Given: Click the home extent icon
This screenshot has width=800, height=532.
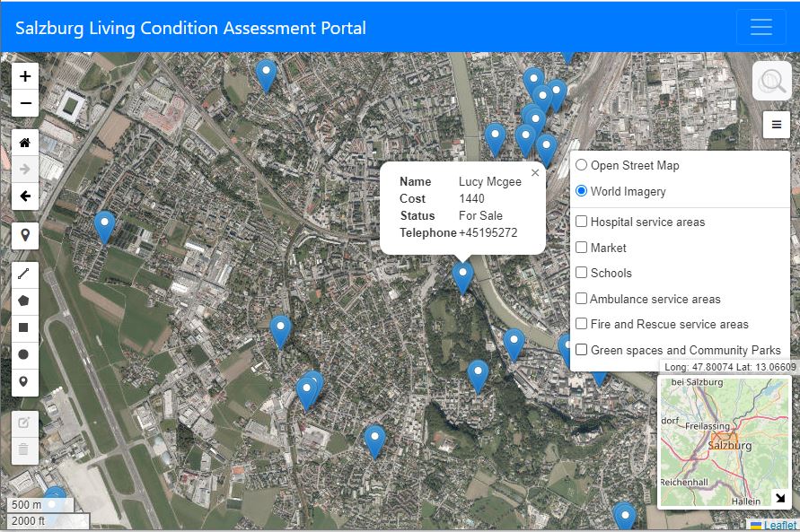Looking at the screenshot, I should point(25,143).
